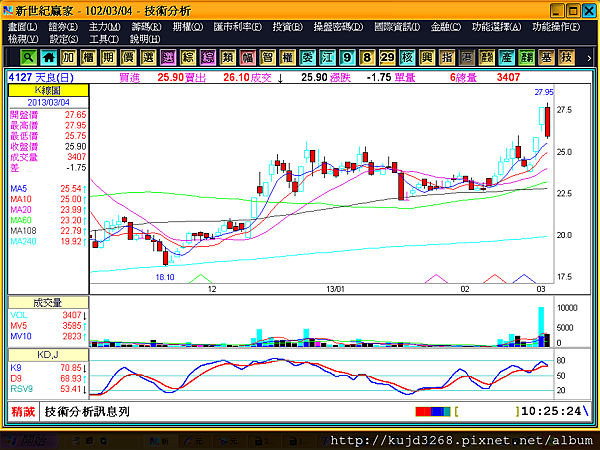Screen dimensions: 600x450
Task: Select the MA5 value row
Action: click(48, 189)
